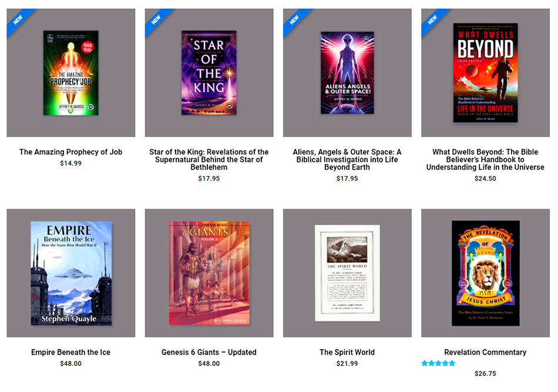Click the NEW ribbon on Aliens Angels product

tap(294, 20)
